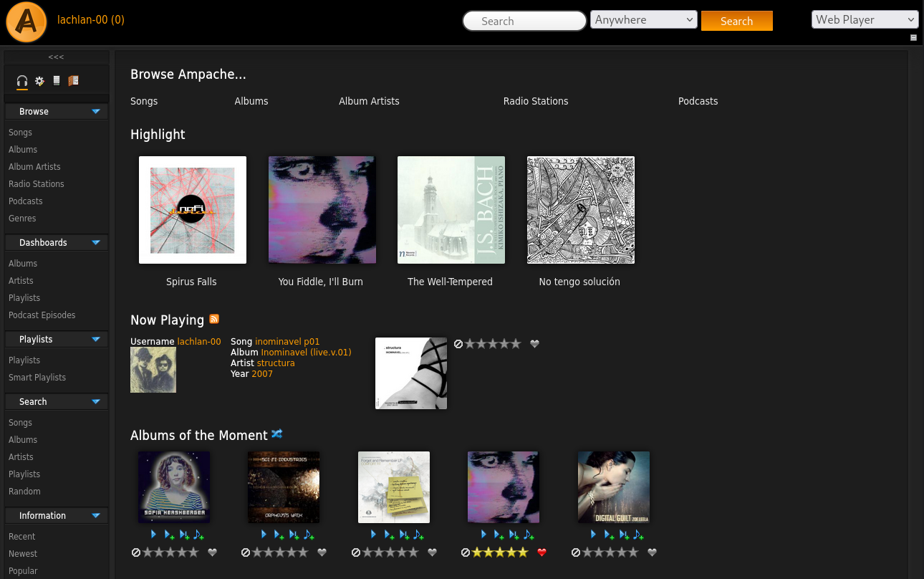Open the Podcasts browse tab

[698, 101]
